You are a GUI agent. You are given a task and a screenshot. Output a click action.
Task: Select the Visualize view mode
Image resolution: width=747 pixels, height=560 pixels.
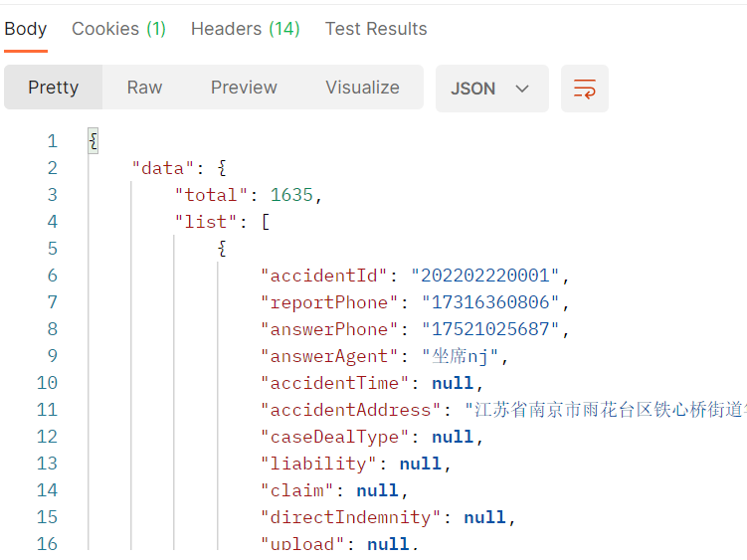362,88
